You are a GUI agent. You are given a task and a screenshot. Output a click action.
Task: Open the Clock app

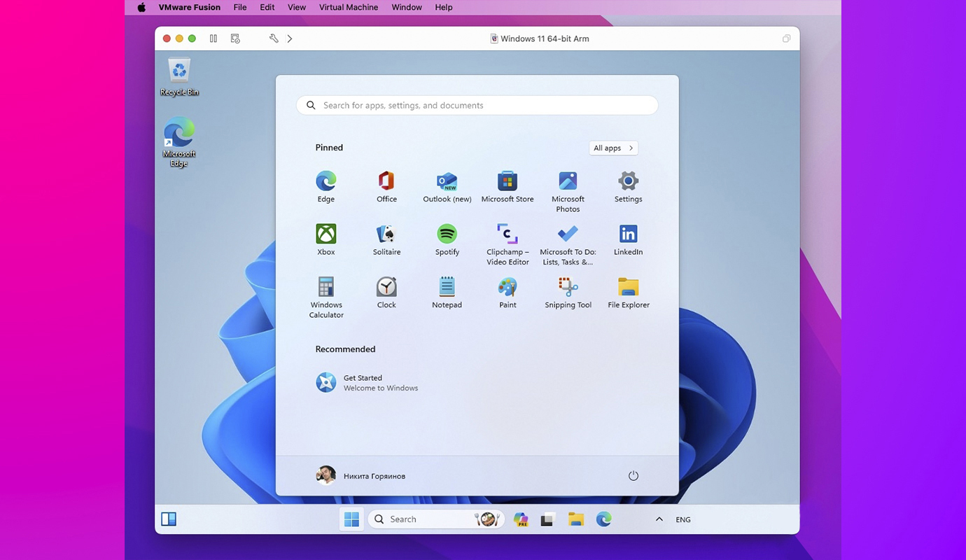pos(386,293)
